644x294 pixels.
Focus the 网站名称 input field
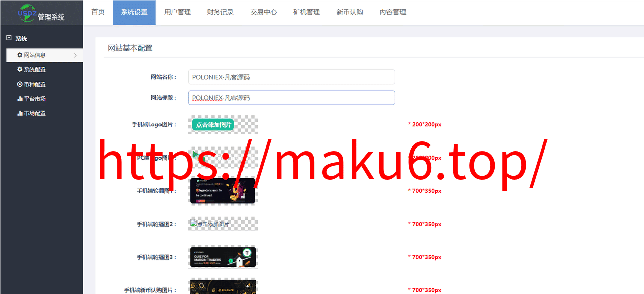click(291, 77)
